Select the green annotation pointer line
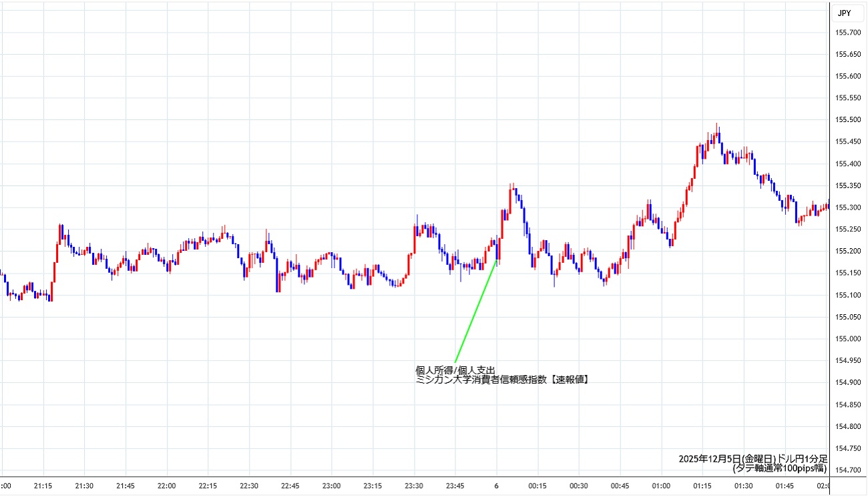 [x=475, y=311]
